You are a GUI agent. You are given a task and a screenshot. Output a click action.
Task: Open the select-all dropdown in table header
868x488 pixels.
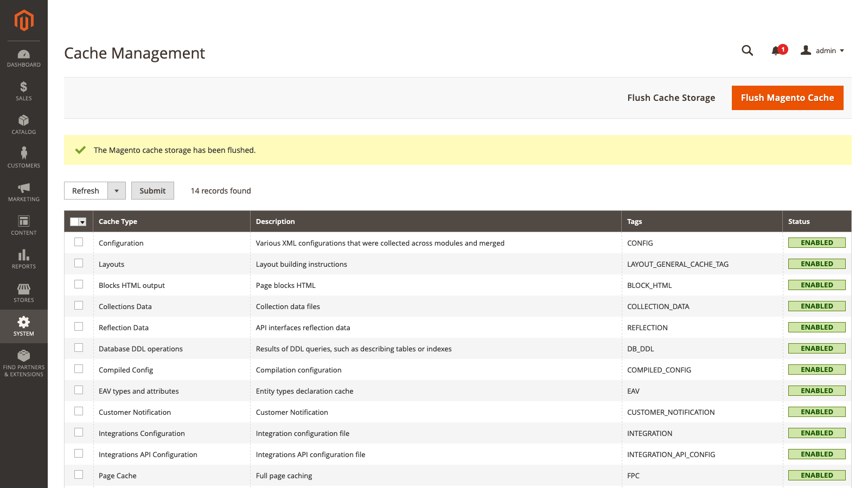click(x=82, y=222)
